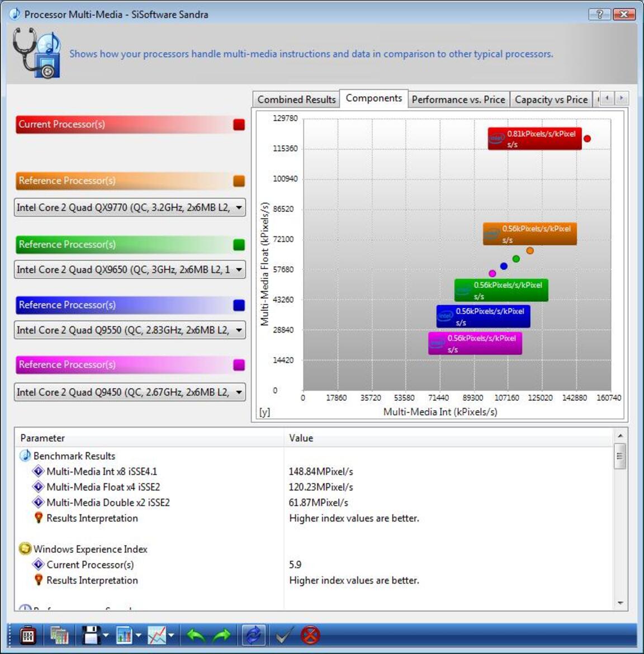Click the grey checkmark OK icon
This screenshot has height=654, width=644.
pos(285,635)
